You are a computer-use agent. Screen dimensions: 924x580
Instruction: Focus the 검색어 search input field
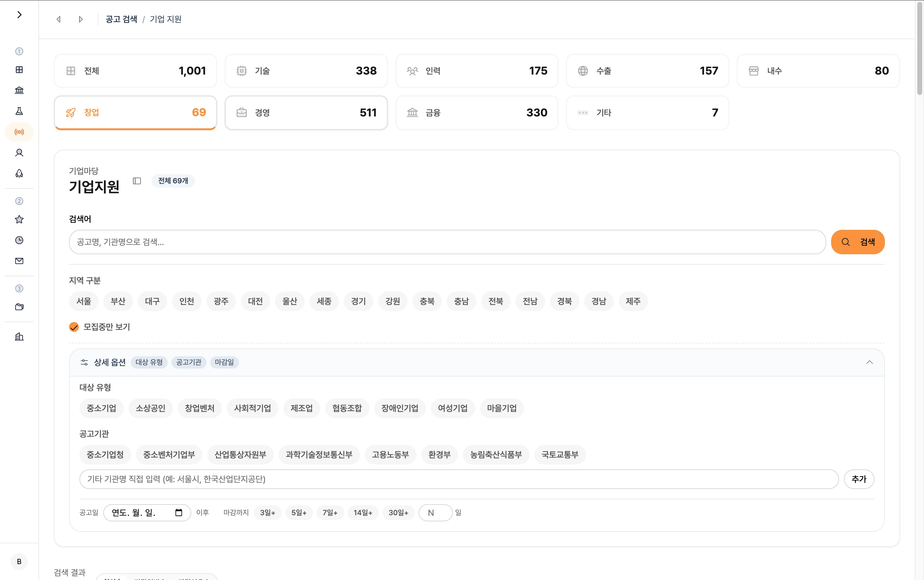click(x=447, y=242)
